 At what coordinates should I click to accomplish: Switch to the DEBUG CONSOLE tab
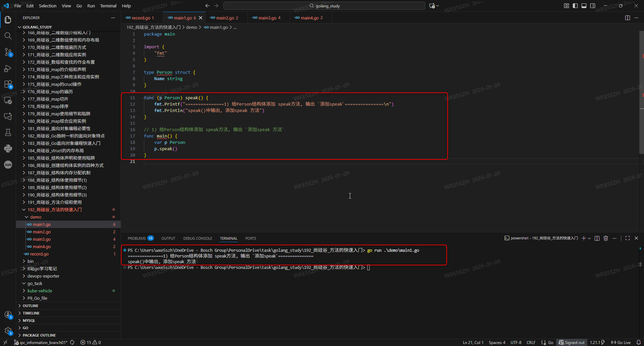[x=198, y=238]
